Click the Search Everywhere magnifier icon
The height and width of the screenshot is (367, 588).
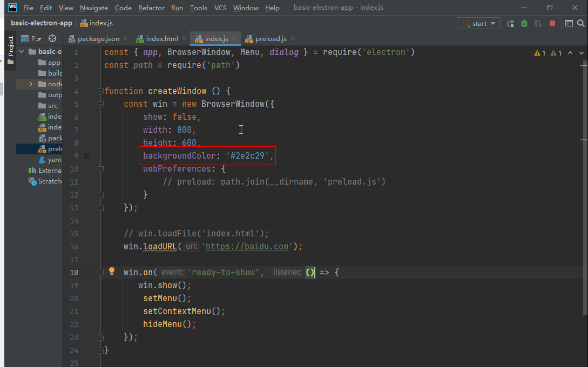581,23
